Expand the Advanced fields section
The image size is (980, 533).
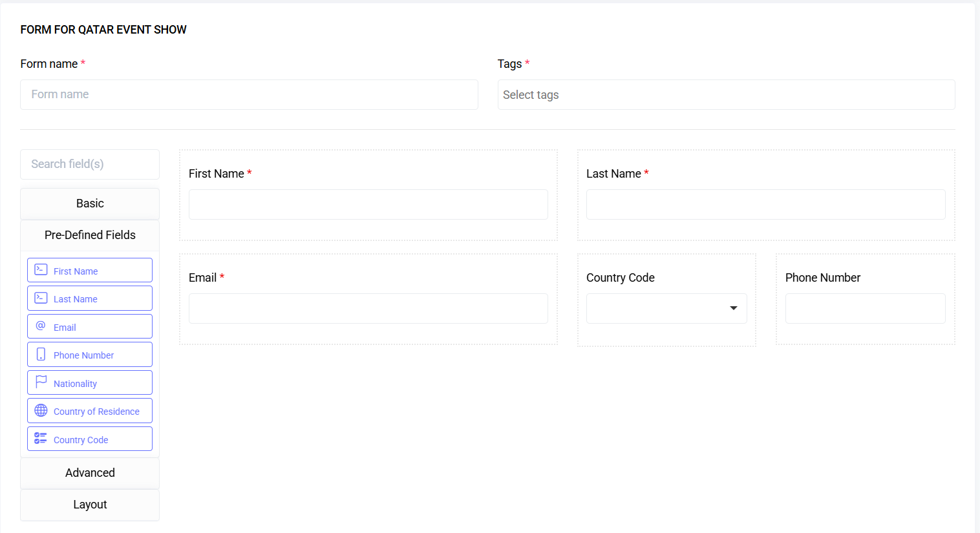[89, 472]
